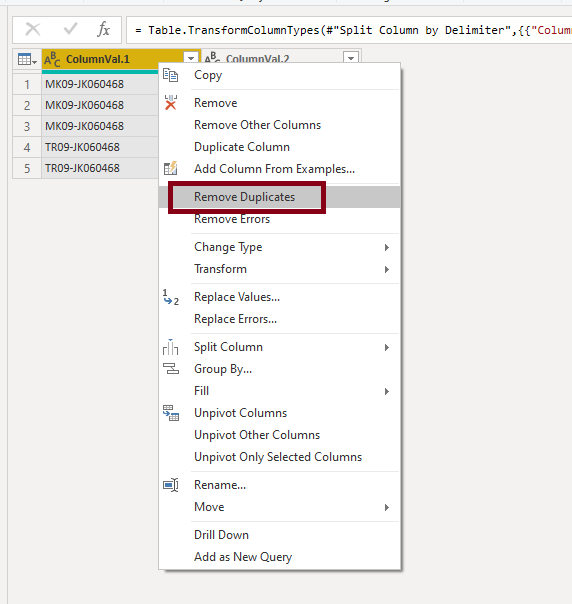This screenshot has height=604, width=572.
Task: Choose Group By...
Action: point(280,369)
